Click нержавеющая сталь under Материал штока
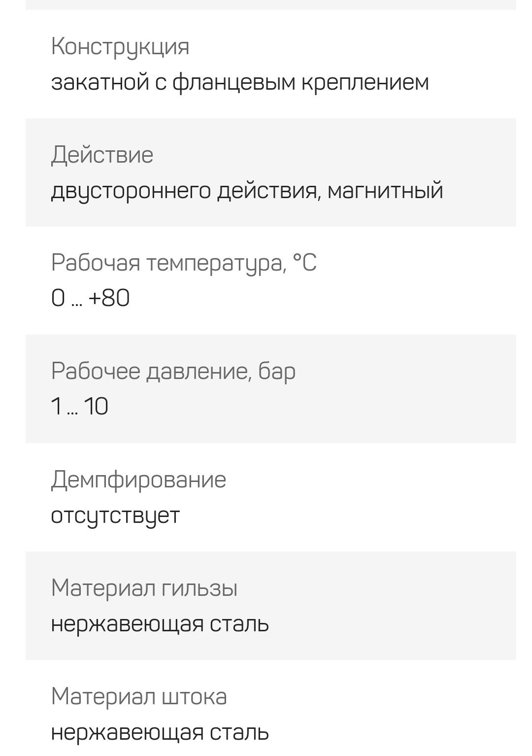The image size is (532, 756). (x=160, y=733)
